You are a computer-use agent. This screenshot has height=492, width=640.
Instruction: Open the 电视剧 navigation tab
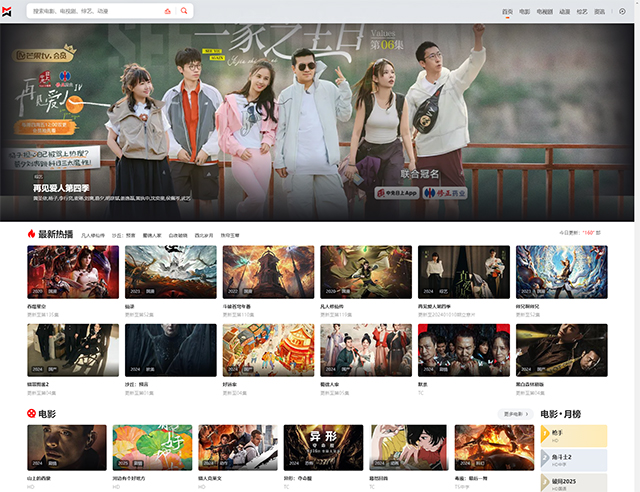pos(544,12)
